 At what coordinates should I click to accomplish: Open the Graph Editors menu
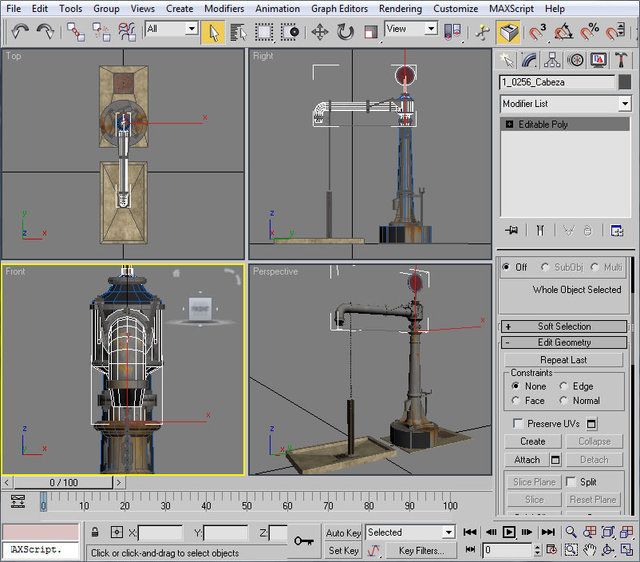pos(339,8)
